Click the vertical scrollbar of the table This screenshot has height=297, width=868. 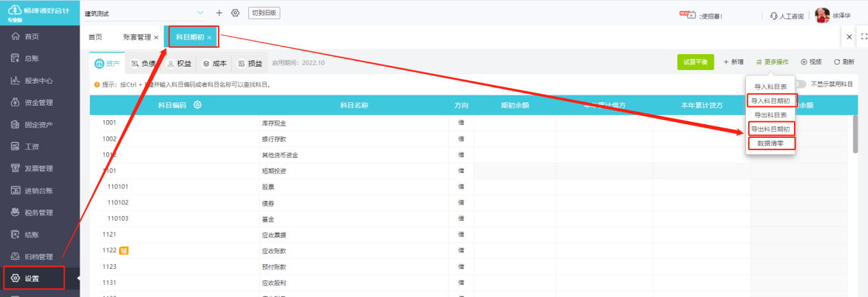(x=855, y=134)
